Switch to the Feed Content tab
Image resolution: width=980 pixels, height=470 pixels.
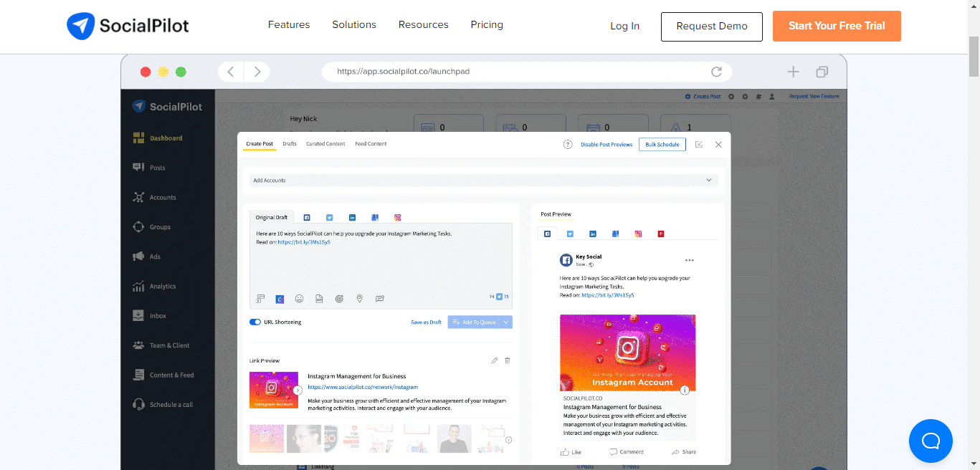pyautogui.click(x=371, y=144)
